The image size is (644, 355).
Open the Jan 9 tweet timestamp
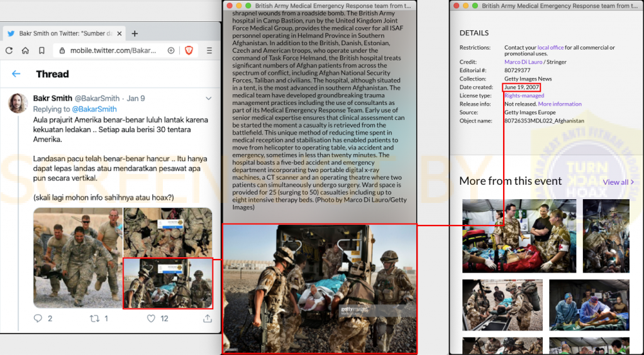(136, 99)
